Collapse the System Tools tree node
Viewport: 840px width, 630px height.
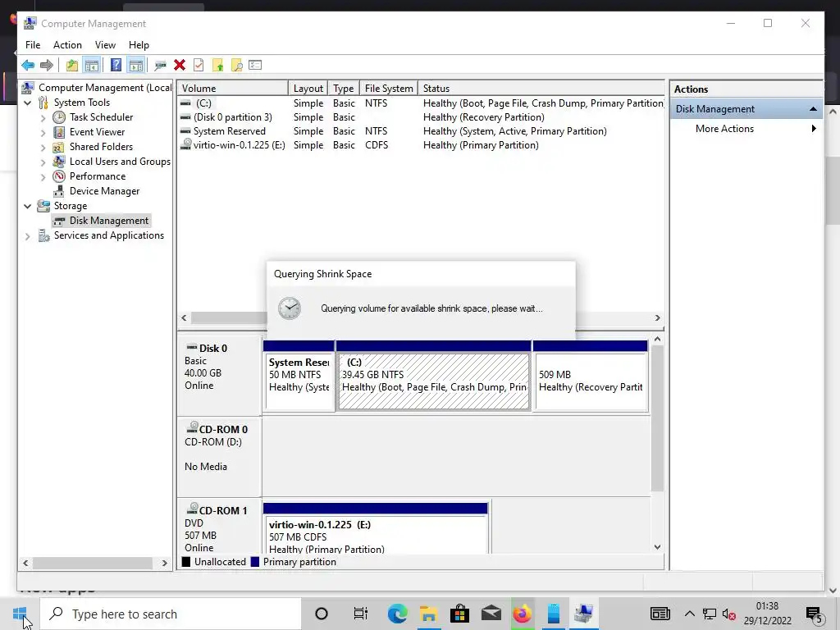coord(28,103)
